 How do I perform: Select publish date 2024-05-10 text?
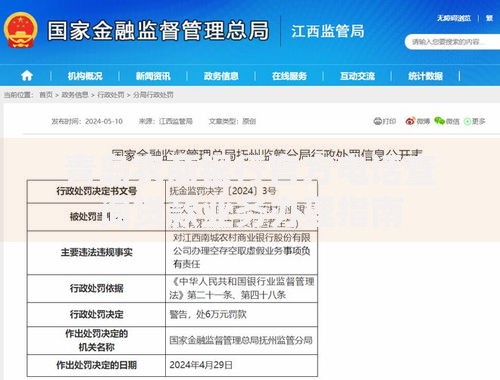(104, 121)
